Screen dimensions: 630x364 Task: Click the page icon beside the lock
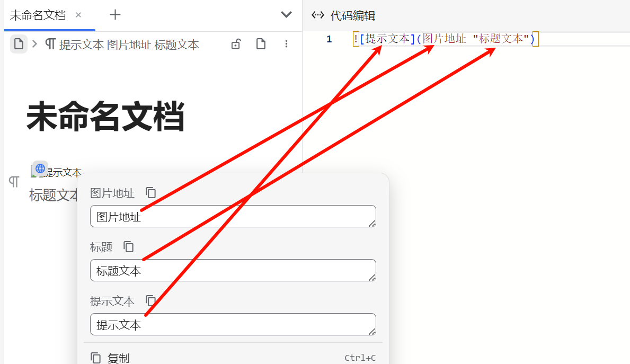tap(261, 44)
